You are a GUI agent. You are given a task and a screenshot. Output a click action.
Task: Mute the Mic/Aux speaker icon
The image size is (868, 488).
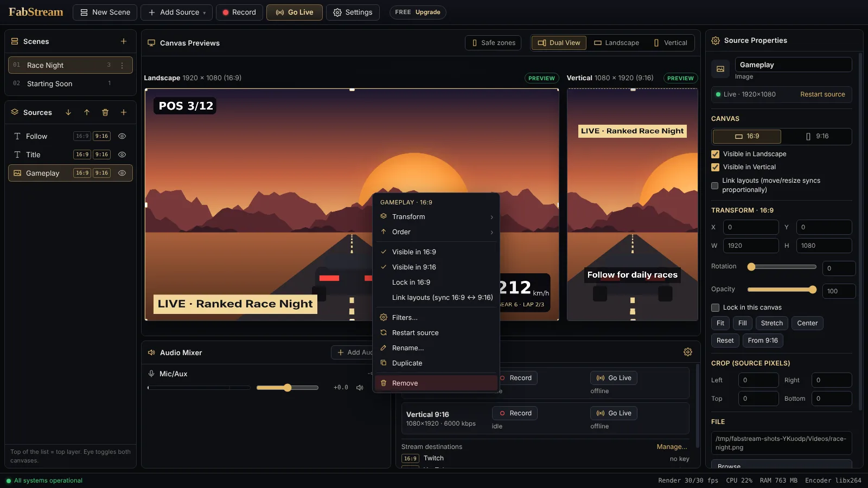pos(360,388)
